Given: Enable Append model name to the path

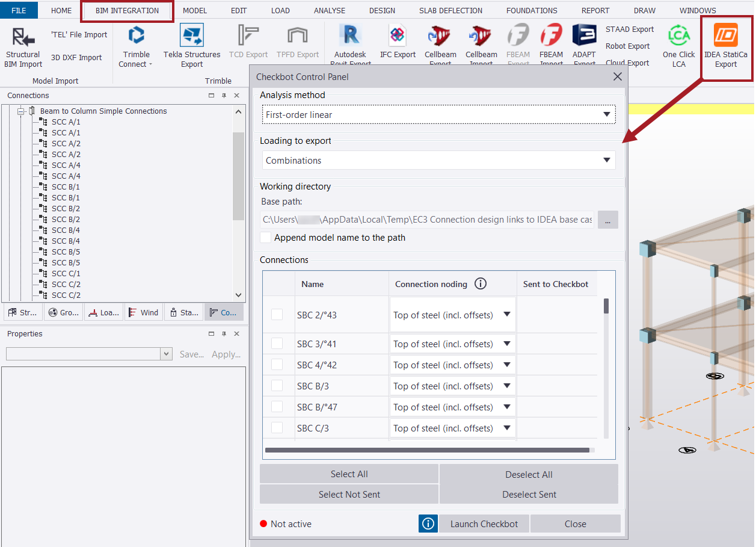Looking at the screenshot, I should coord(265,237).
